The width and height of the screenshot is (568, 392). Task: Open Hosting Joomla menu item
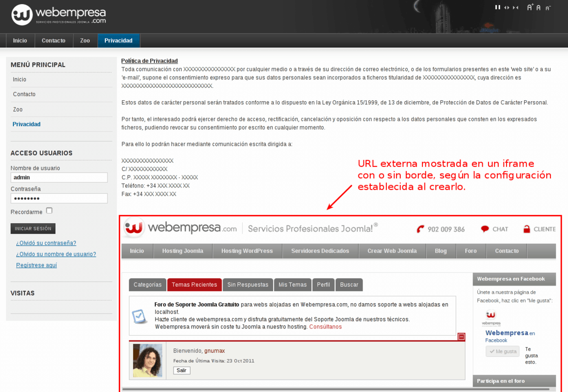(x=183, y=250)
